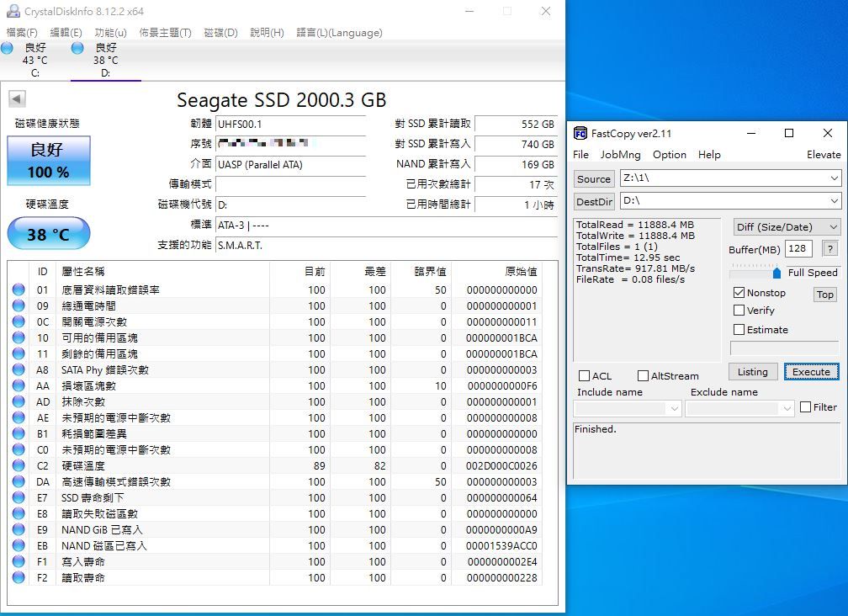Open the 編輯(E) menu
848x616 pixels.
click(x=66, y=33)
